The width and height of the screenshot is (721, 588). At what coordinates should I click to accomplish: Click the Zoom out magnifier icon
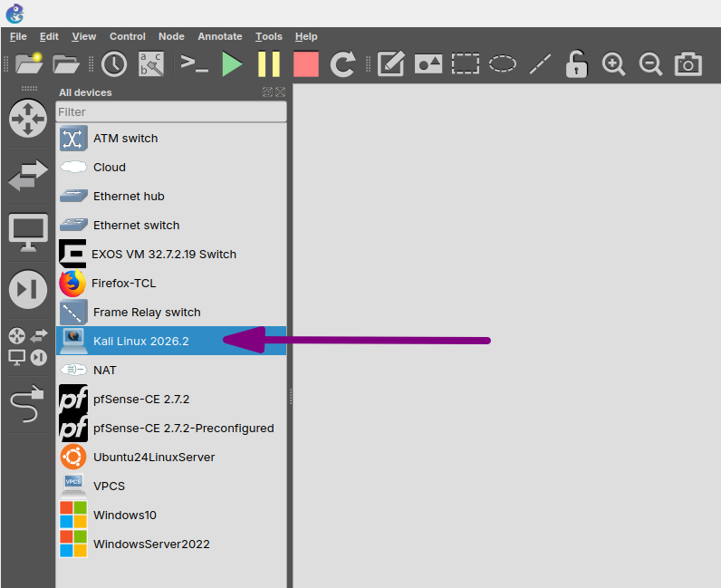650,64
